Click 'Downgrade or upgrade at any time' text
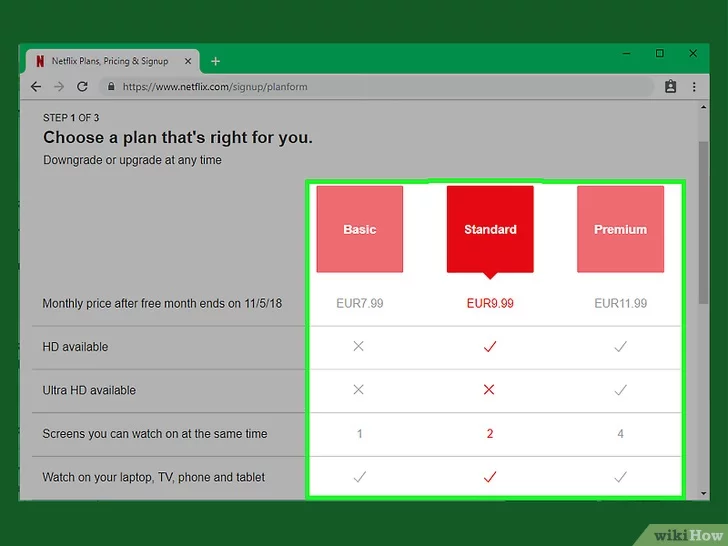Viewport: 728px width, 546px height. [132, 160]
